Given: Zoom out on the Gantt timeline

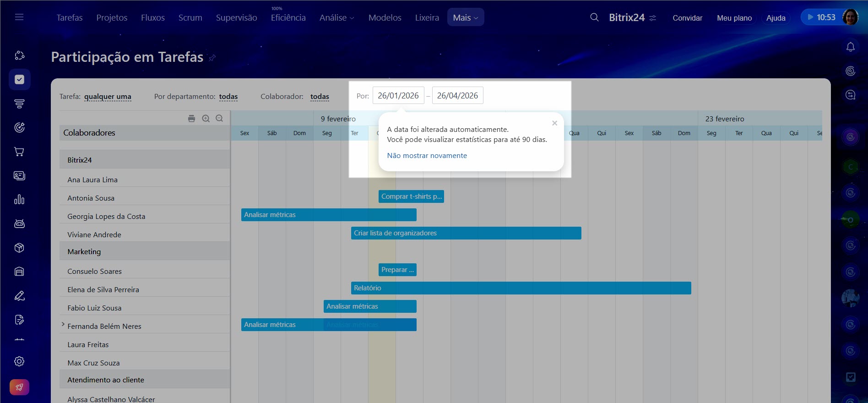Looking at the screenshot, I should coord(219,119).
